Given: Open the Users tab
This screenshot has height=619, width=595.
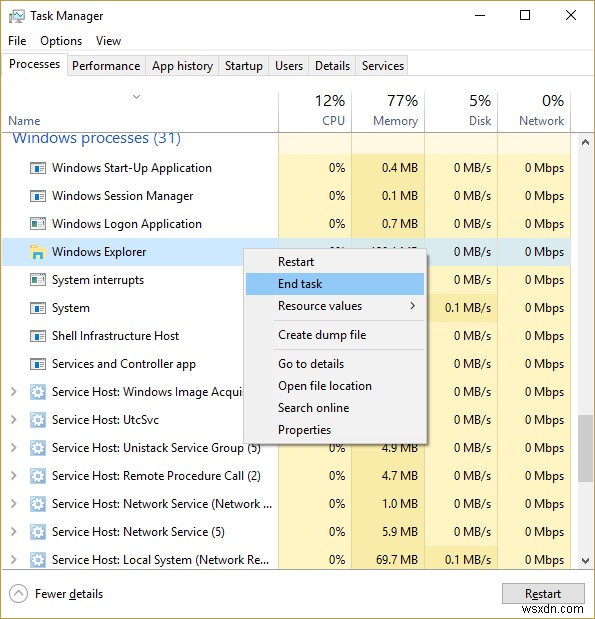Looking at the screenshot, I should [x=289, y=66].
